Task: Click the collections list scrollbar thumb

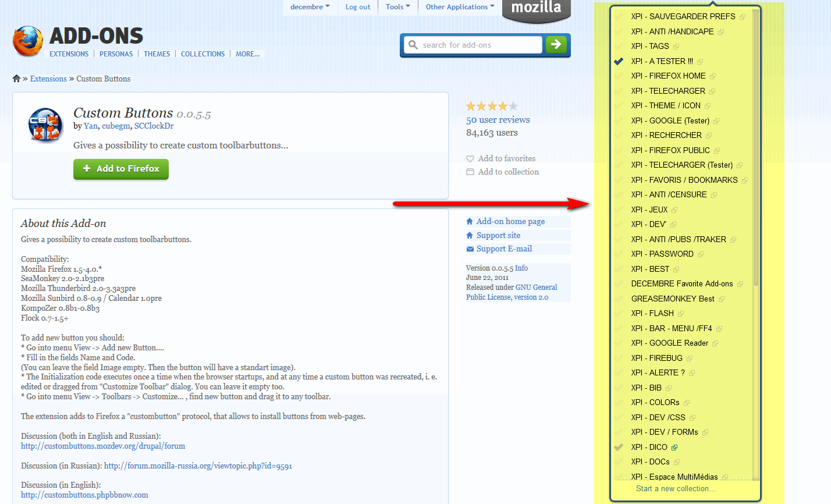Action: click(756, 148)
